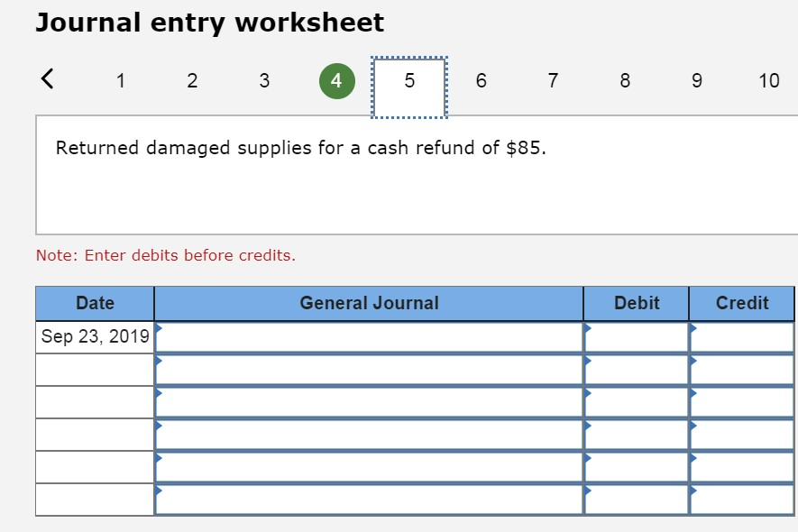Open the account dropdown in the first journal row
The width and height of the screenshot is (798, 532).
[x=157, y=330]
